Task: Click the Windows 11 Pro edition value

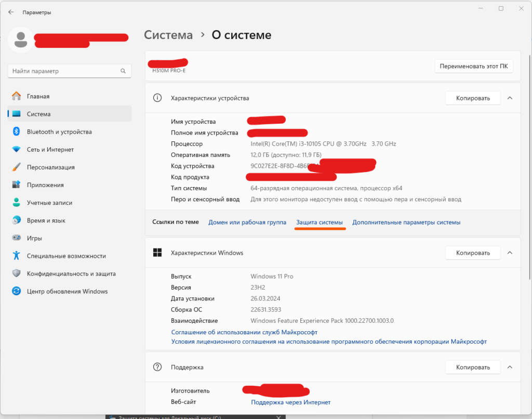Action: [x=272, y=276]
